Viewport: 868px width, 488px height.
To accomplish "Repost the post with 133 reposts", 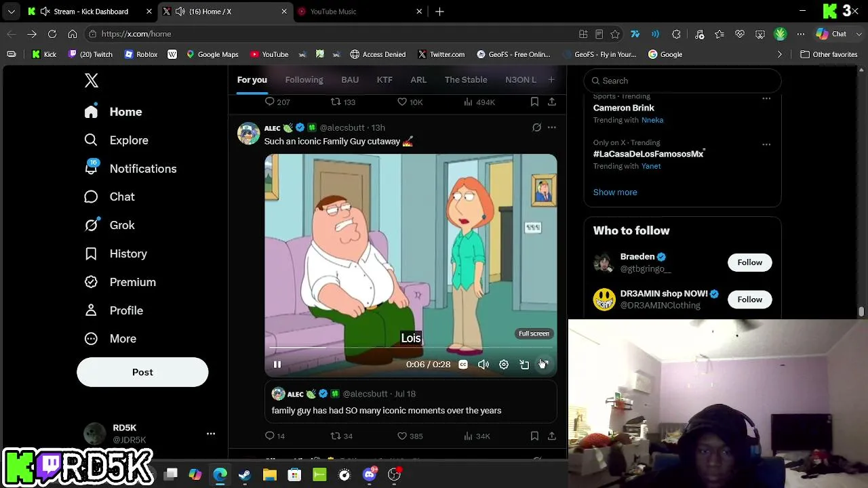I will [x=342, y=102].
